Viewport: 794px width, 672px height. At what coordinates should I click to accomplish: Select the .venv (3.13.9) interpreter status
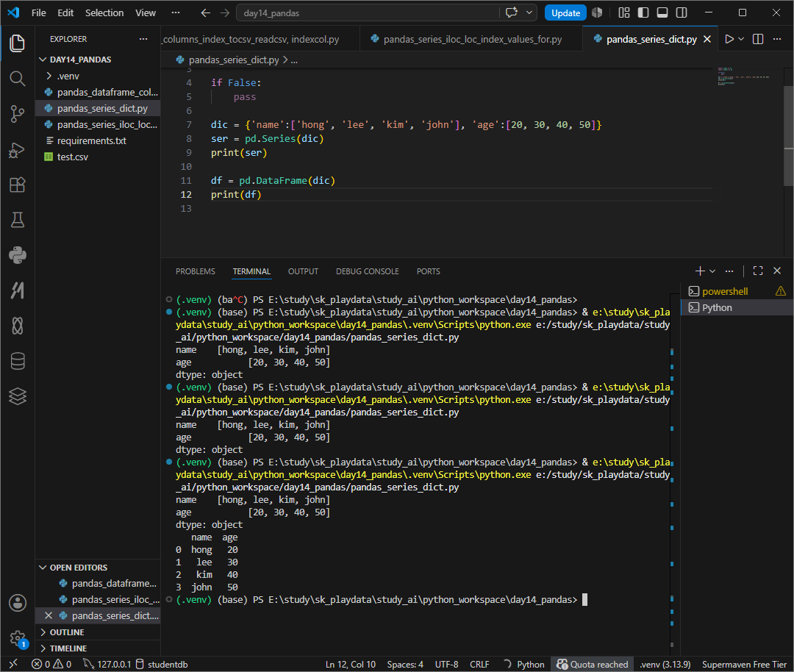pyautogui.click(x=665, y=664)
